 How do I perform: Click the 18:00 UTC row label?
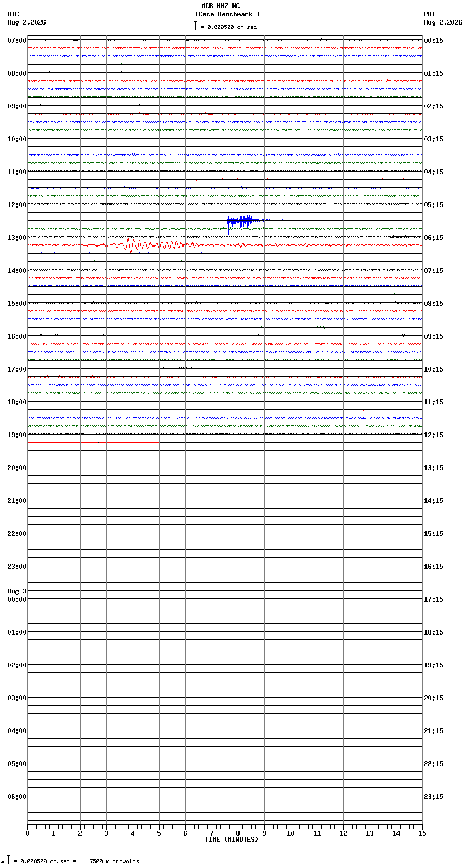point(17,402)
